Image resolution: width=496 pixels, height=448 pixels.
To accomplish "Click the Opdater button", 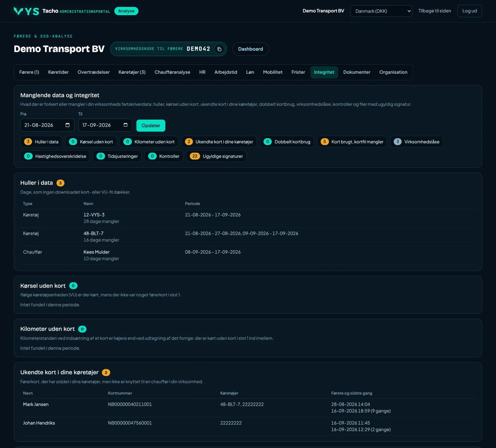I will point(151,126).
